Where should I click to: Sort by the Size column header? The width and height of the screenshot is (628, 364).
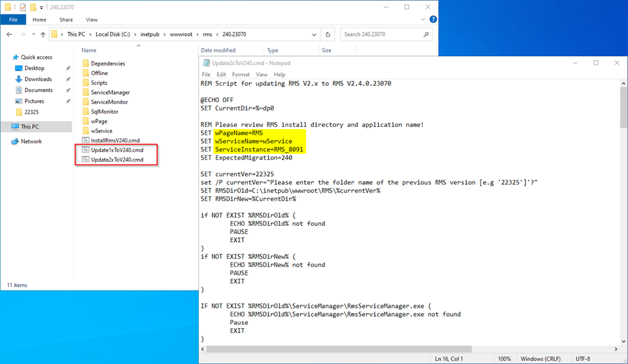coord(326,50)
